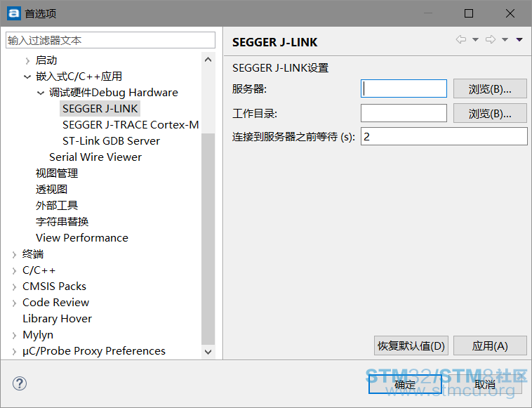The width and height of the screenshot is (532, 408).
Task: Open 透视图 preferences page
Action: (x=51, y=190)
